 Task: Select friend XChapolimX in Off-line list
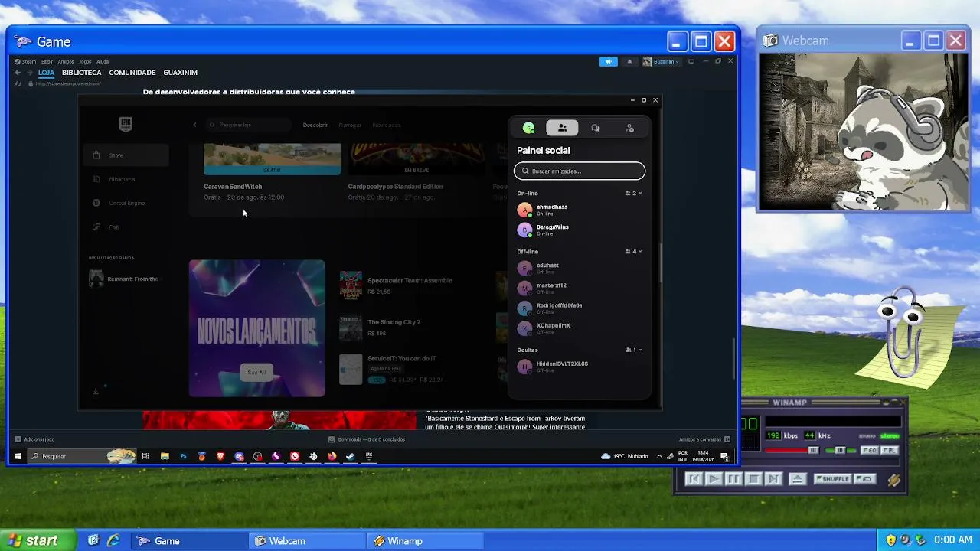coord(580,328)
